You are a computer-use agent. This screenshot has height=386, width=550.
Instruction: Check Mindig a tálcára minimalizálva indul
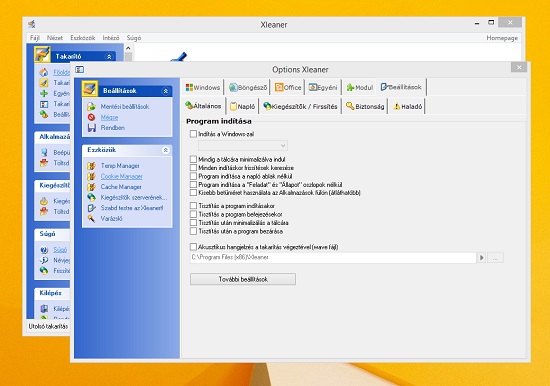193,159
